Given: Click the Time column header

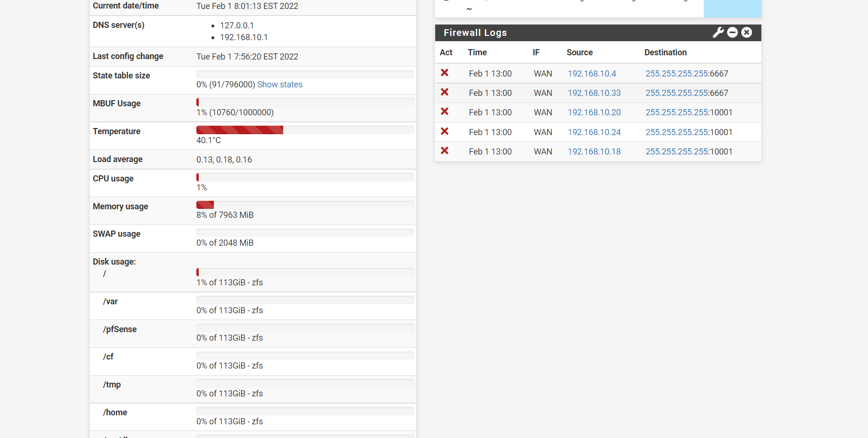Looking at the screenshot, I should [477, 52].
